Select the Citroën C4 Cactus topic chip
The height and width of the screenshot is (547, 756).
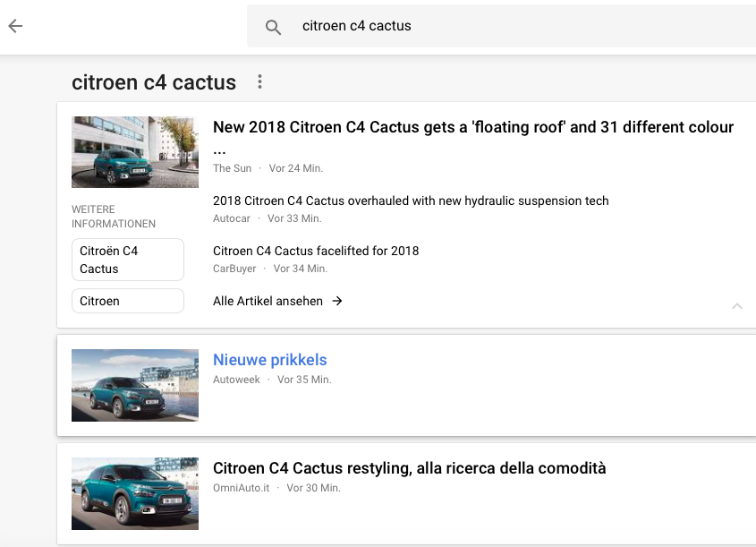[128, 260]
